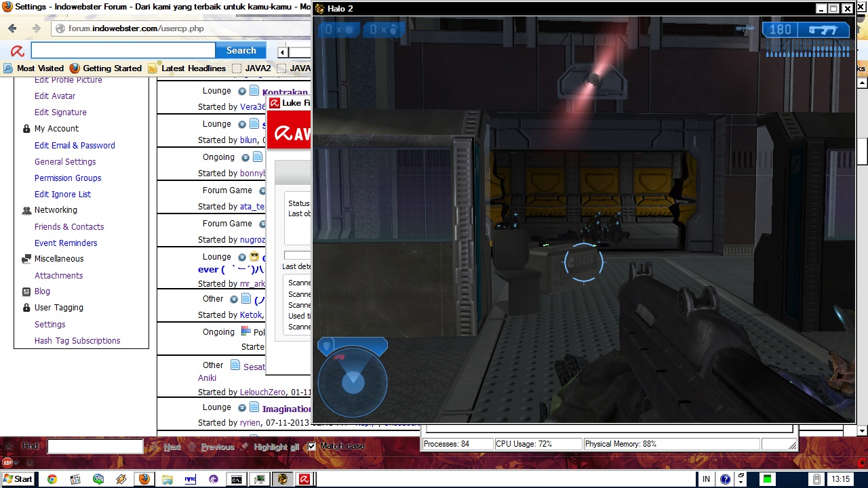This screenshot has width=868, height=488.
Task: Click the poll icon on the Ongoing thread
Action: (x=246, y=331)
